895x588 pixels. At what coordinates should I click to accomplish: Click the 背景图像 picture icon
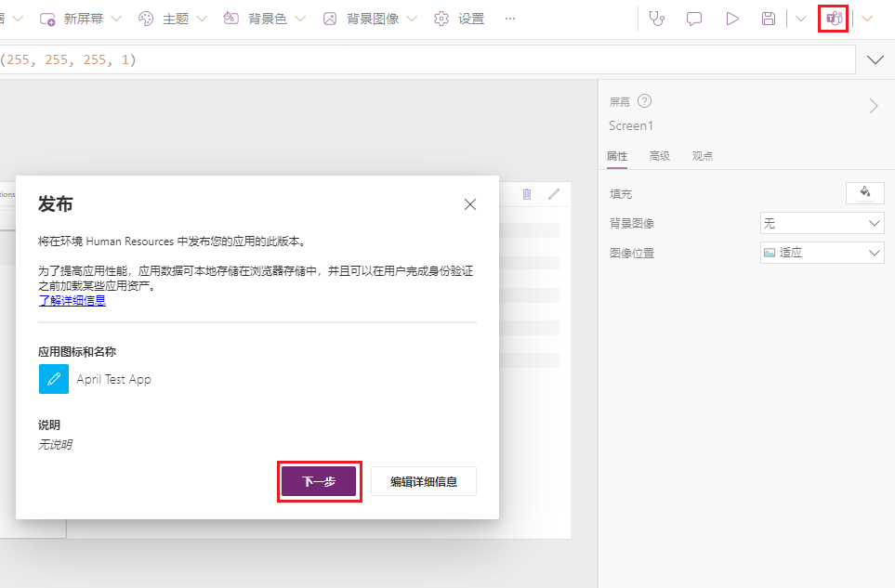click(x=330, y=19)
